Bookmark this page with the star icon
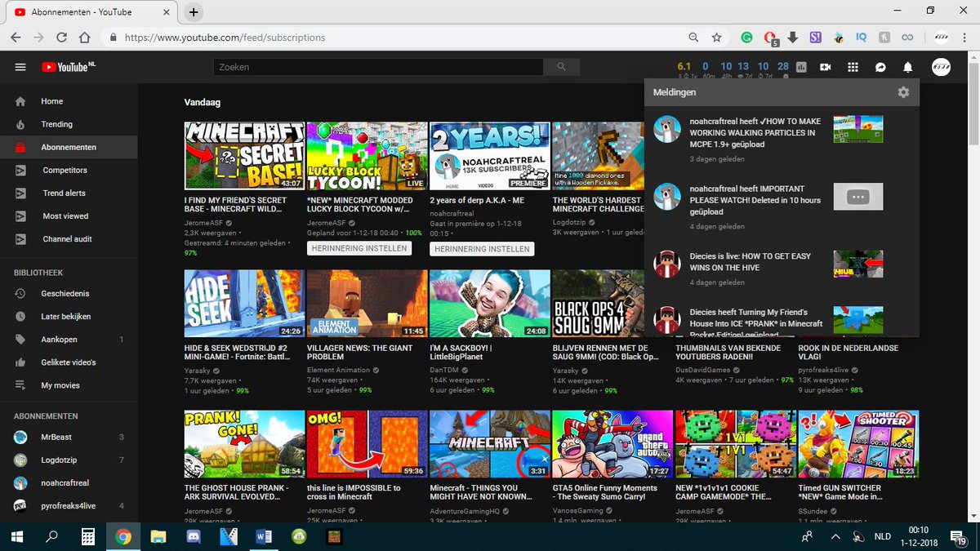The height and width of the screenshot is (551, 980). tap(716, 38)
